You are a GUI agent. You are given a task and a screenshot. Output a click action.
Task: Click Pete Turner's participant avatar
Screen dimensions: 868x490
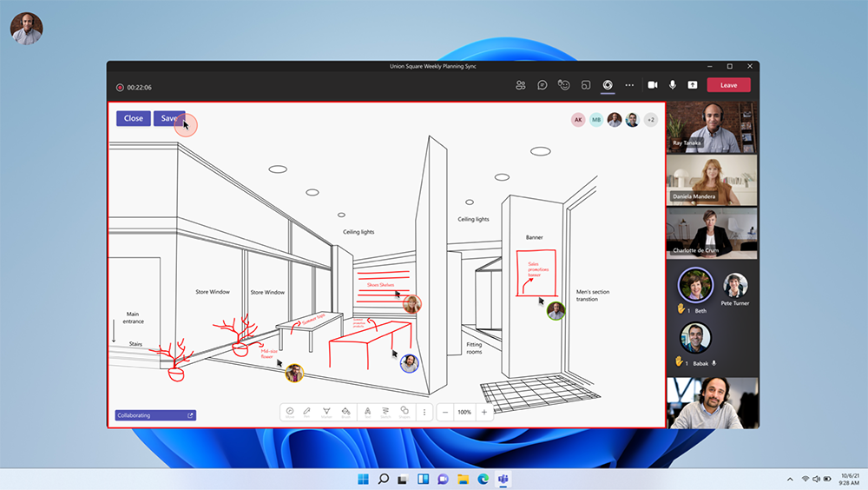[x=735, y=286]
